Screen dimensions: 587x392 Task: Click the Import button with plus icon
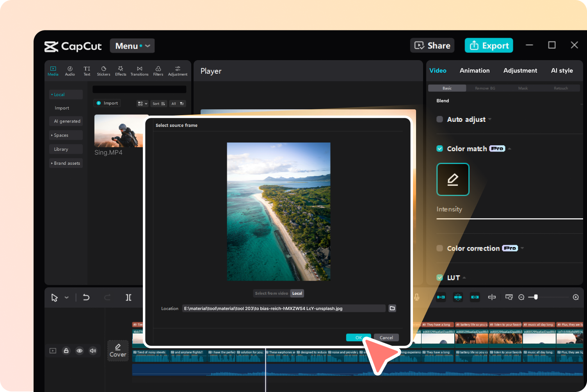tap(107, 103)
